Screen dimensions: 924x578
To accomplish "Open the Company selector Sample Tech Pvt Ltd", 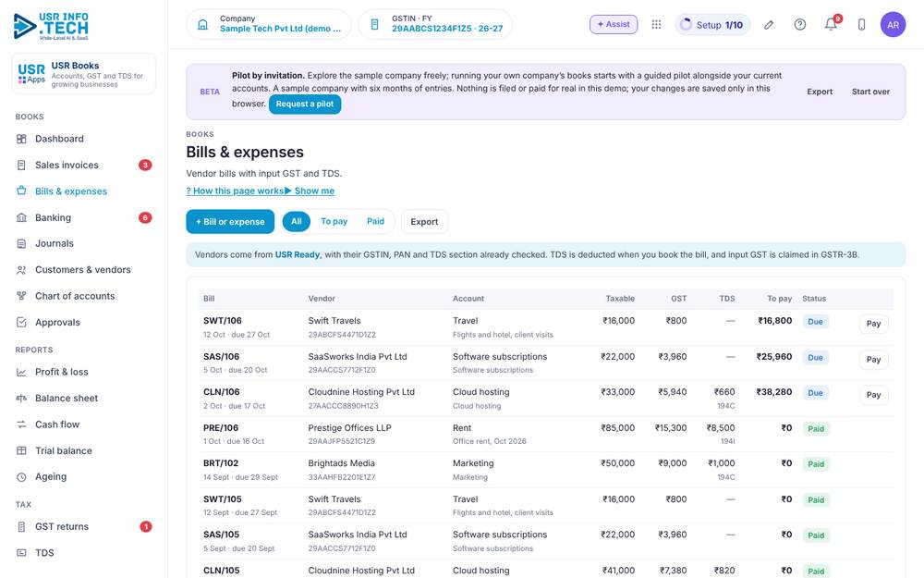I will (x=269, y=24).
